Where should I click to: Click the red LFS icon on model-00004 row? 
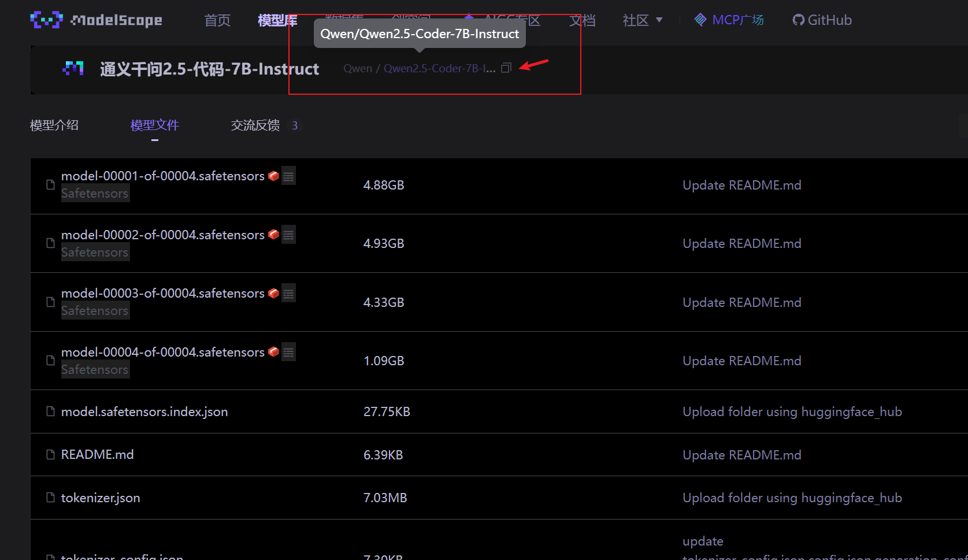274,352
